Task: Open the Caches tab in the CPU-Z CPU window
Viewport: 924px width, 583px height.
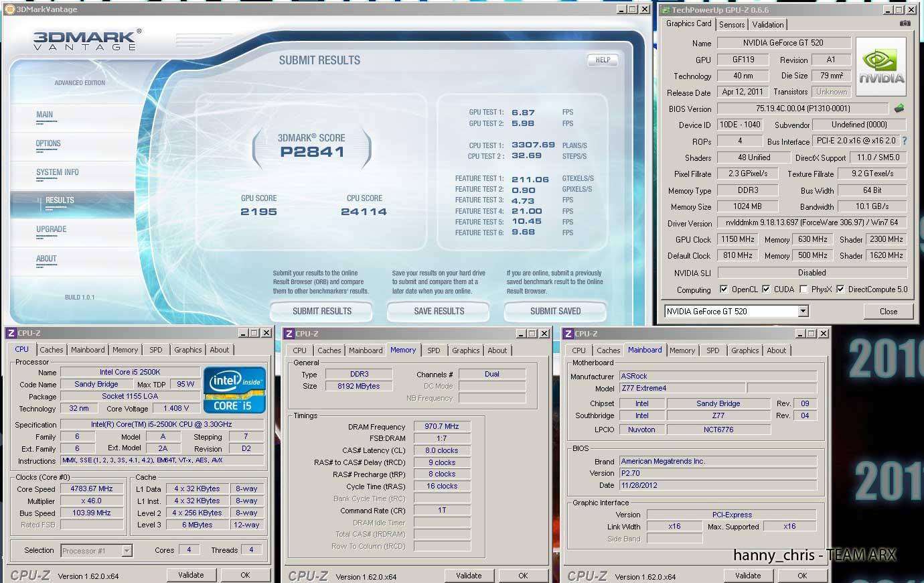Action: coord(51,350)
